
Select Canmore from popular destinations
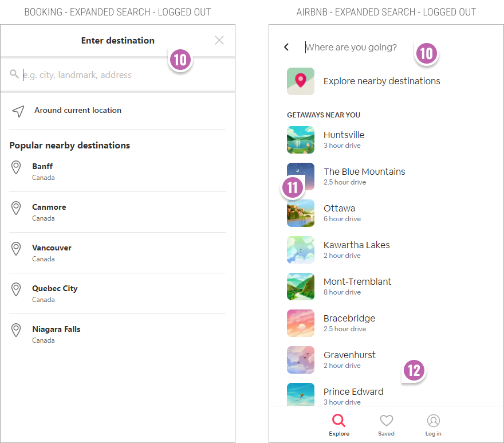pyautogui.click(x=117, y=212)
